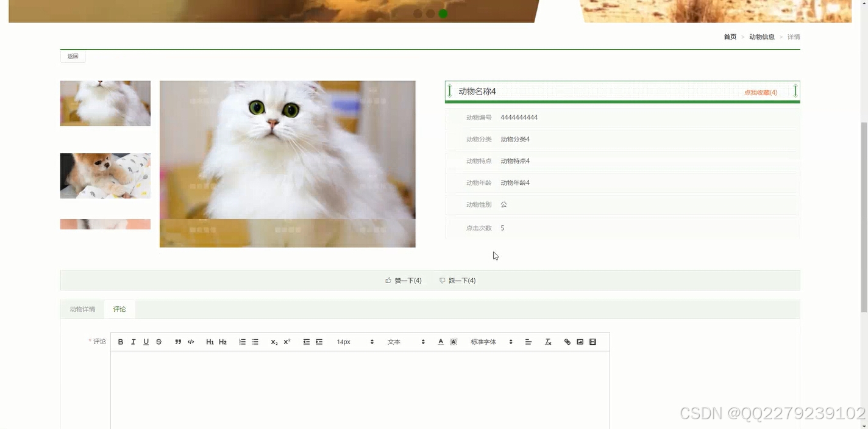Select Heading 1 formatting
The width and height of the screenshot is (868, 429).
210,341
